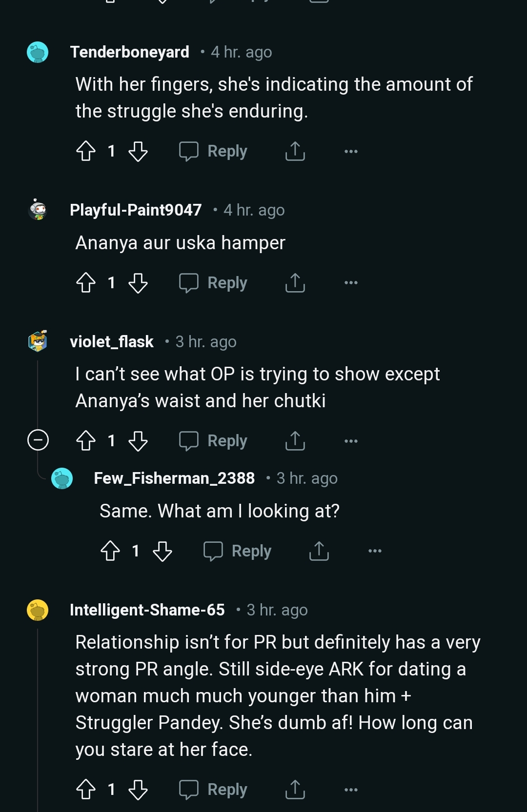
Task: Reply to violet_flask's comment
Action: (213, 441)
